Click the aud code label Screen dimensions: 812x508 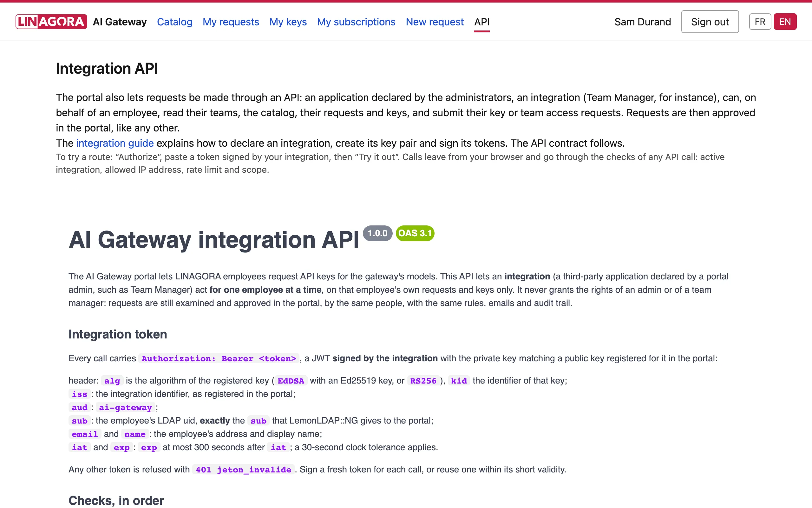pyautogui.click(x=80, y=408)
